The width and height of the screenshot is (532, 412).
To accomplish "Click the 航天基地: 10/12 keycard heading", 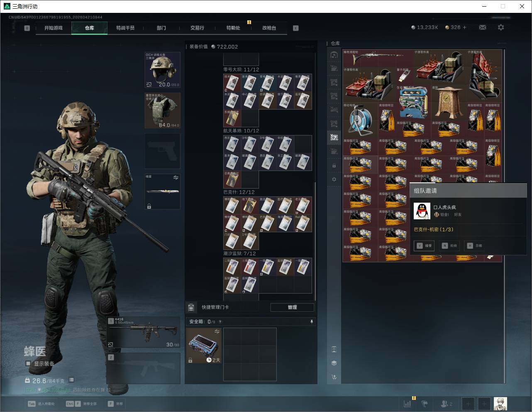I will point(241,131).
